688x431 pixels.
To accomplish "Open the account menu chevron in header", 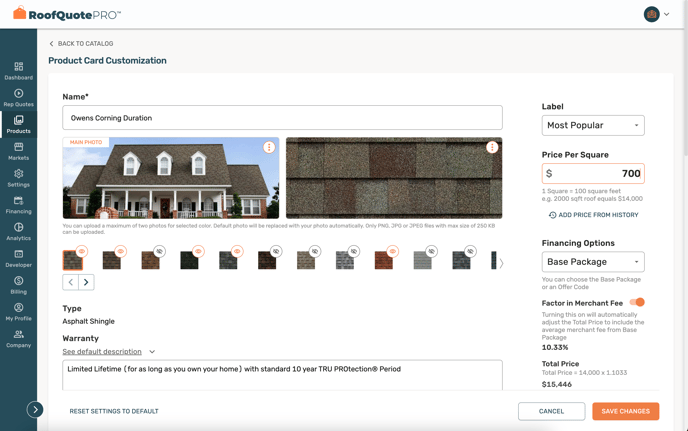I will [666, 14].
